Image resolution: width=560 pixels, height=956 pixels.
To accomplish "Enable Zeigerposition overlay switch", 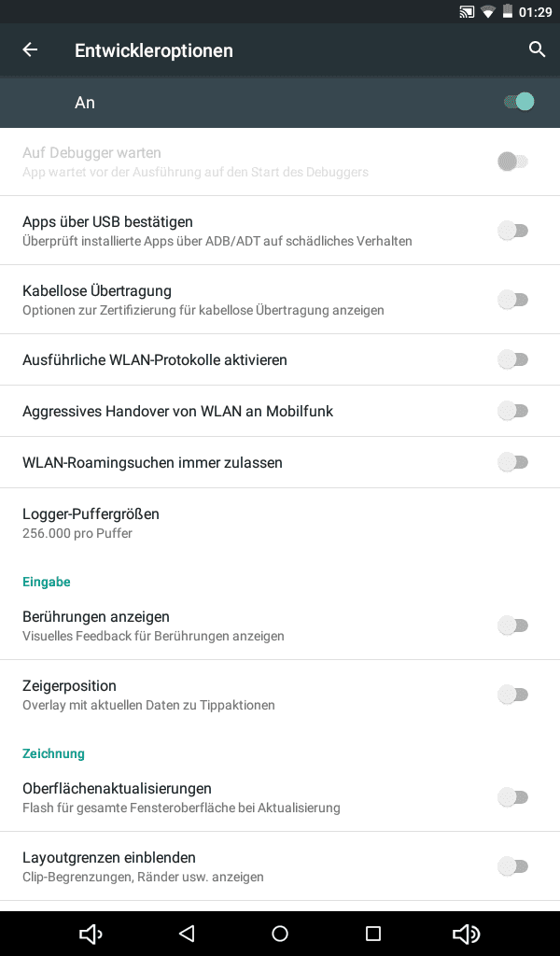I will pyautogui.click(x=513, y=695).
